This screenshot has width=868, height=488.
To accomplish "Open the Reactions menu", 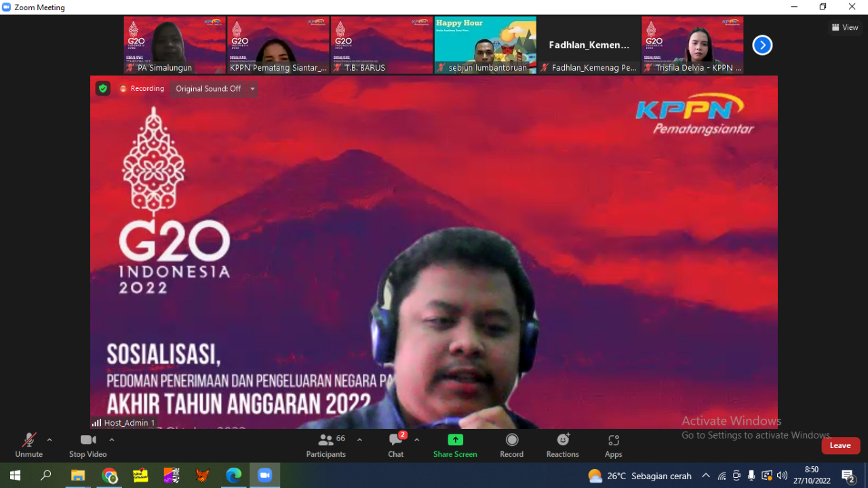I will point(563,445).
